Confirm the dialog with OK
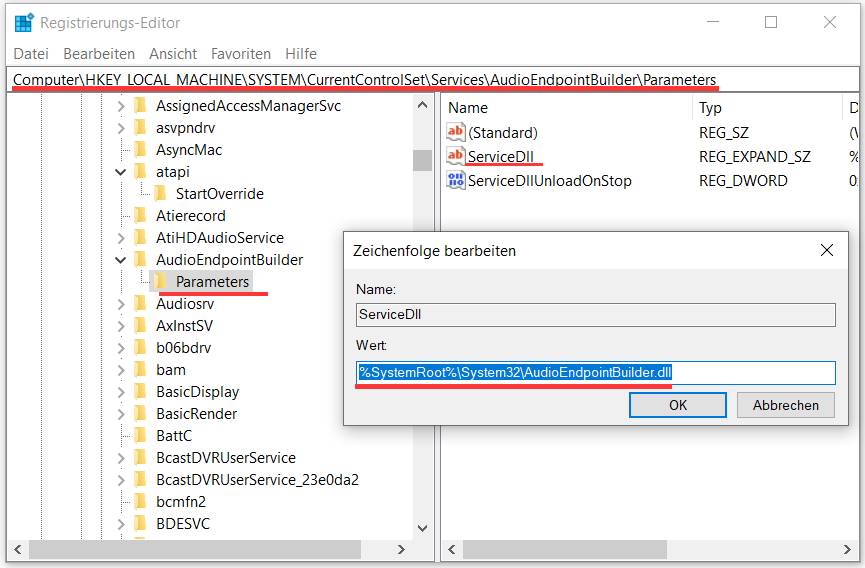 [x=677, y=405]
